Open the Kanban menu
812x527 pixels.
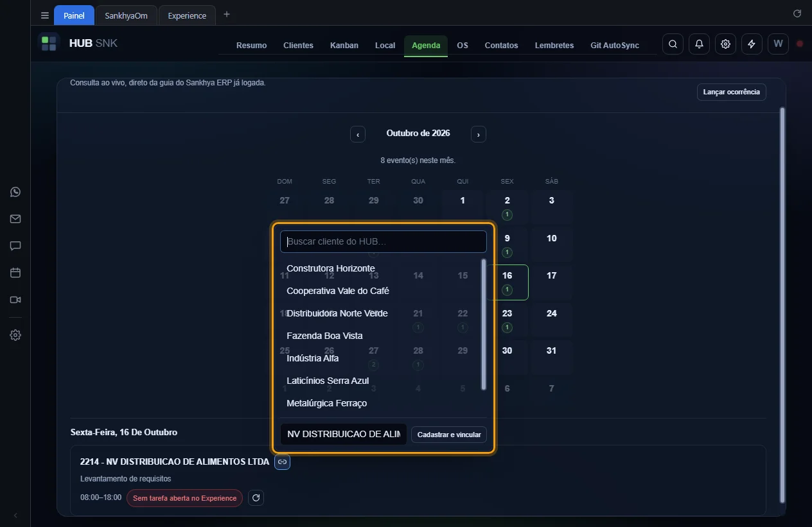click(344, 46)
